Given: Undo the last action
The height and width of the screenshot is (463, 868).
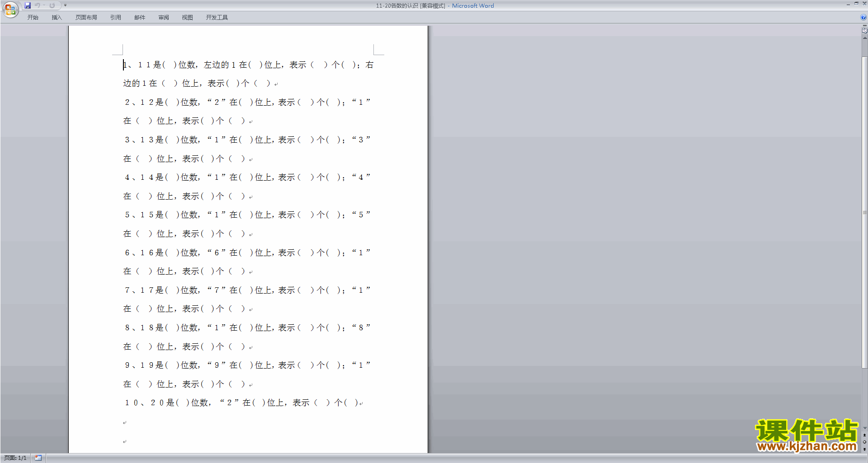Looking at the screenshot, I should coord(38,5).
